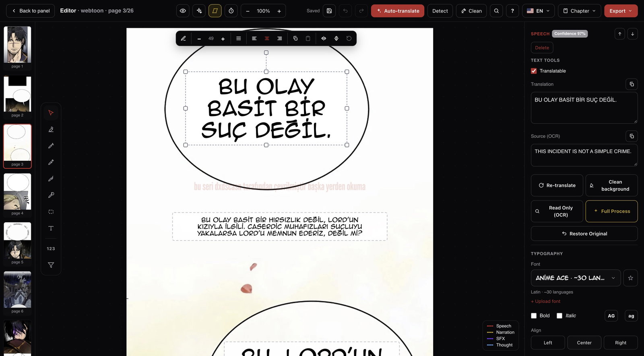Image resolution: width=644 pixels, height=356 pixels.
Task: Open the funnel filter tool
Action: [x=51, y=265]
